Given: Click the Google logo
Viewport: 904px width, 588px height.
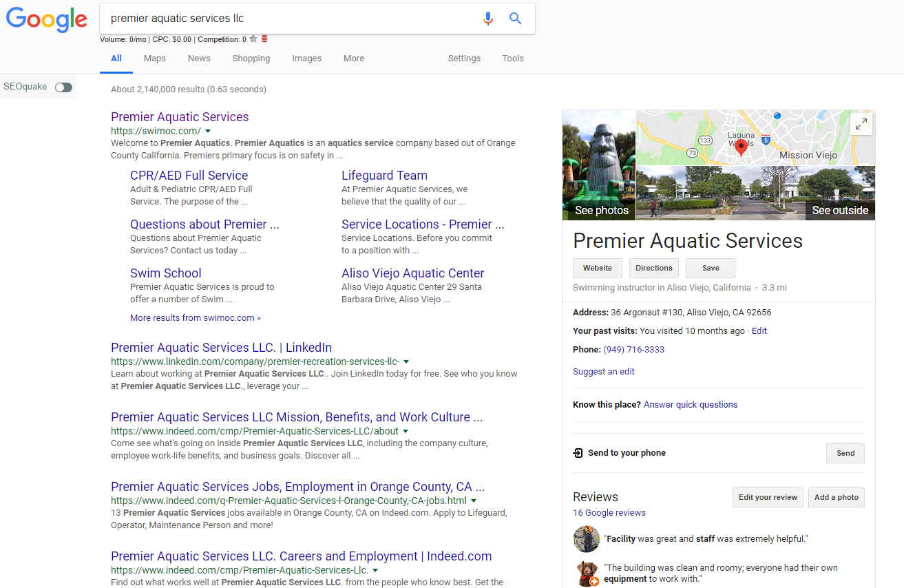Looking at the screenshot, I should coord(47,20).
